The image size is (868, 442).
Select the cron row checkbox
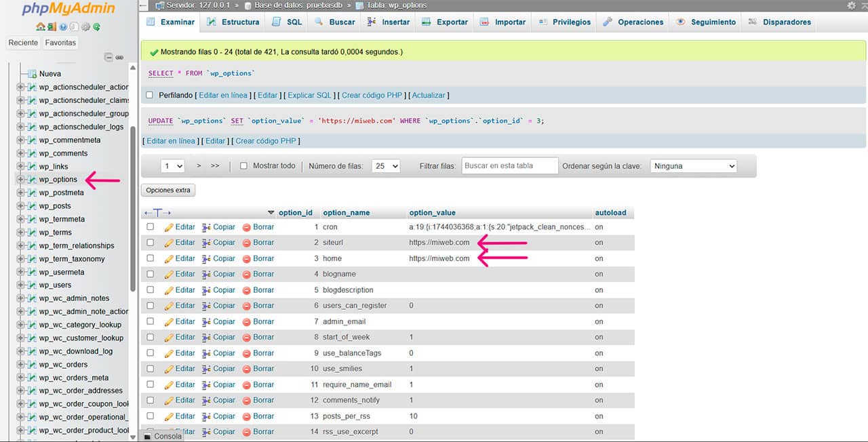(151, 227)
